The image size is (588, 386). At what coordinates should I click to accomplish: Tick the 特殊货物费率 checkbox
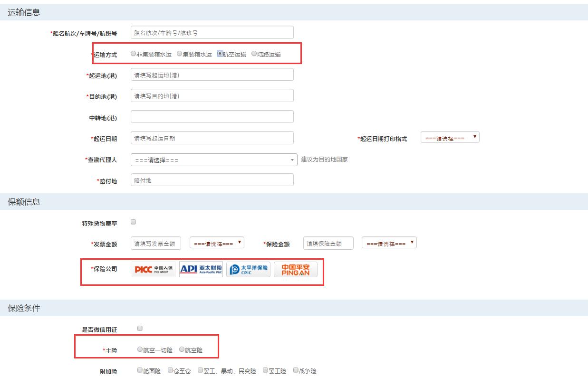click(x=133, y=222)
